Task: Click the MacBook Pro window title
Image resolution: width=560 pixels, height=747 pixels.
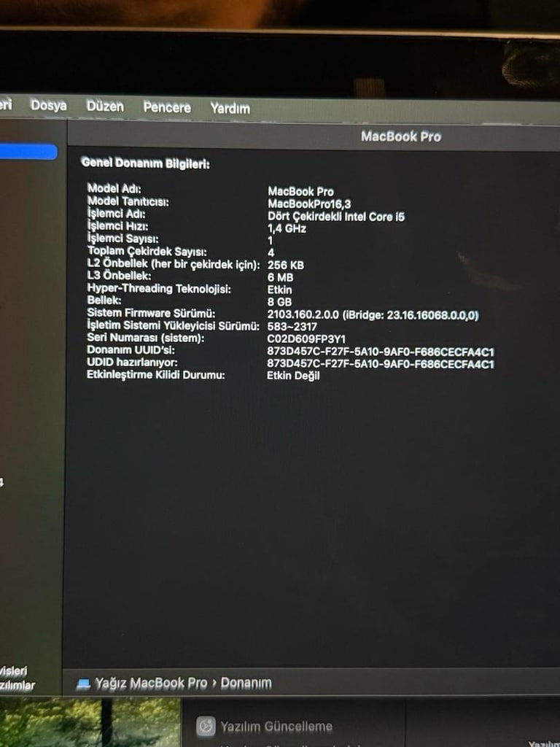Action: (x=401, y=136)
